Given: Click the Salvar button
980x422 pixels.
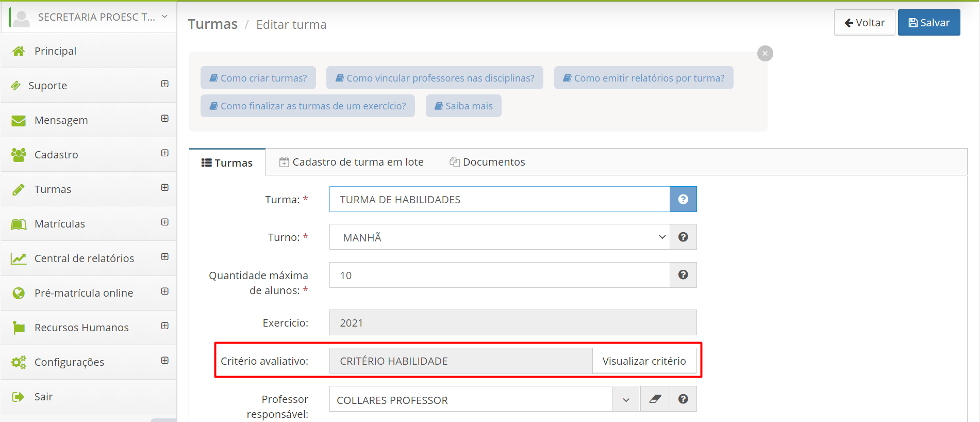Looking at the screenshot, I should pyautogui.click(x=928, y=23).
